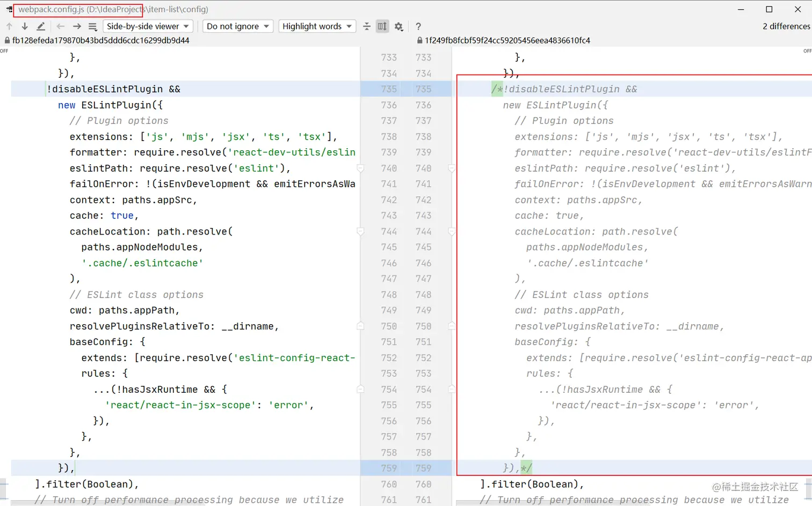
Task: Click left 'cacheLocation: path.resolve(' line
Action: [151, 232]
